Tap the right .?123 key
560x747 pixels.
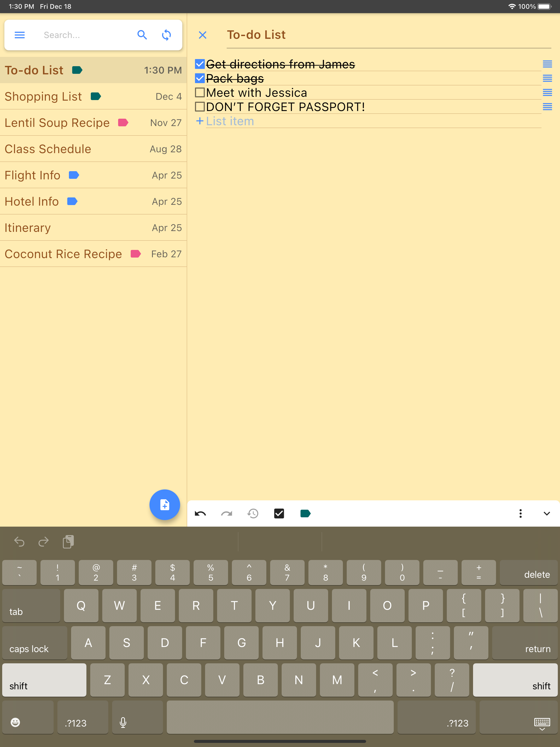[436, 717]
